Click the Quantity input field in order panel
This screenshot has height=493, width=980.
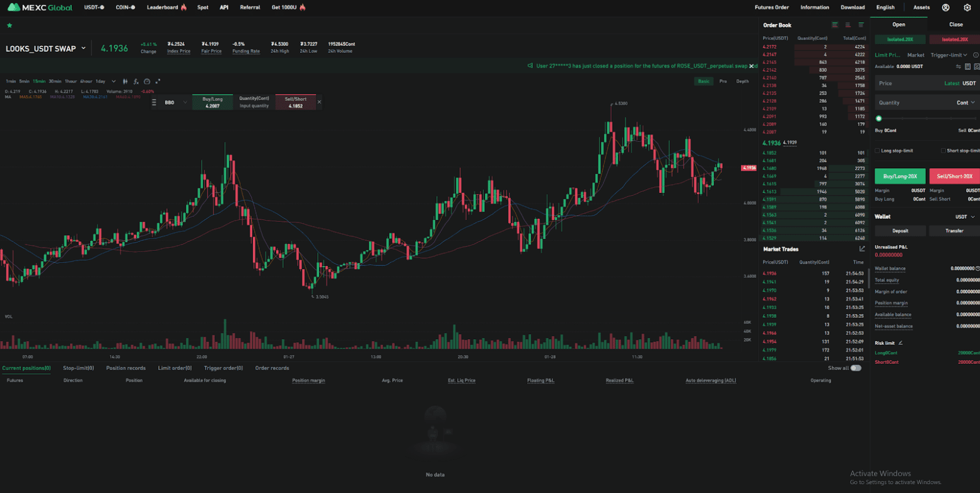click(927, 103)
